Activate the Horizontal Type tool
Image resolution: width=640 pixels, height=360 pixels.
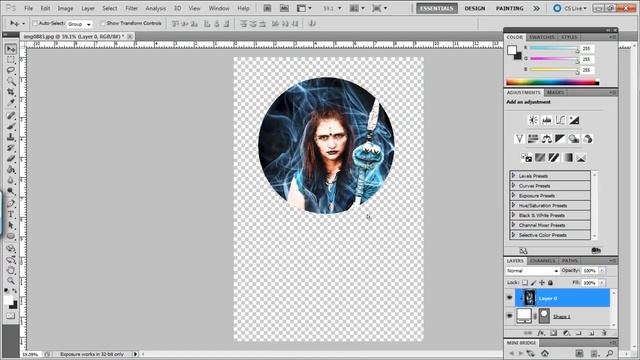pyautogui.click(x=11, y=214)
